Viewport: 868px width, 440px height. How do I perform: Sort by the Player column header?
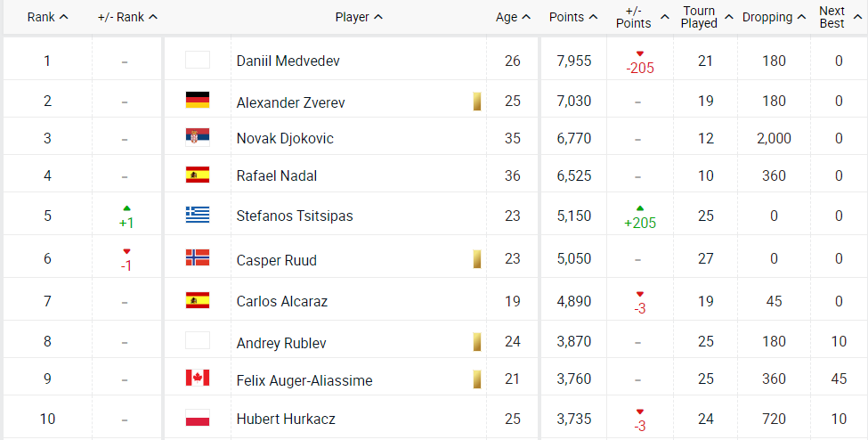tap(359, 17)
